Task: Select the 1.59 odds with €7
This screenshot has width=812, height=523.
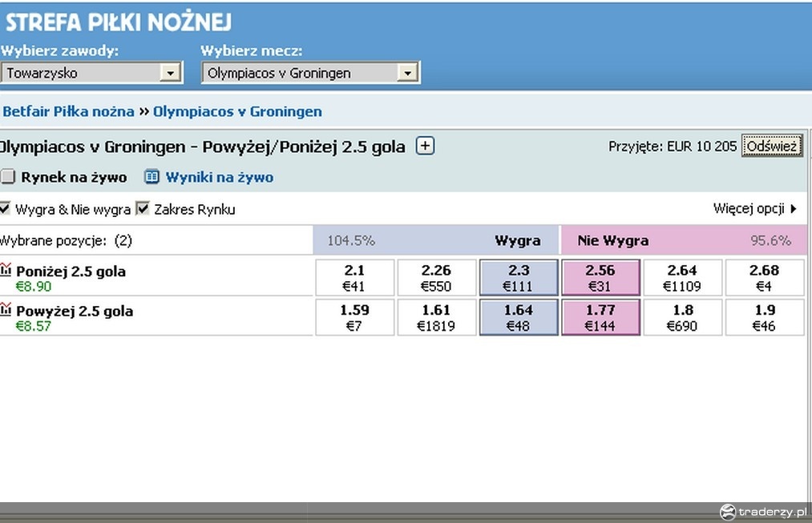Action: coord(355,317)
